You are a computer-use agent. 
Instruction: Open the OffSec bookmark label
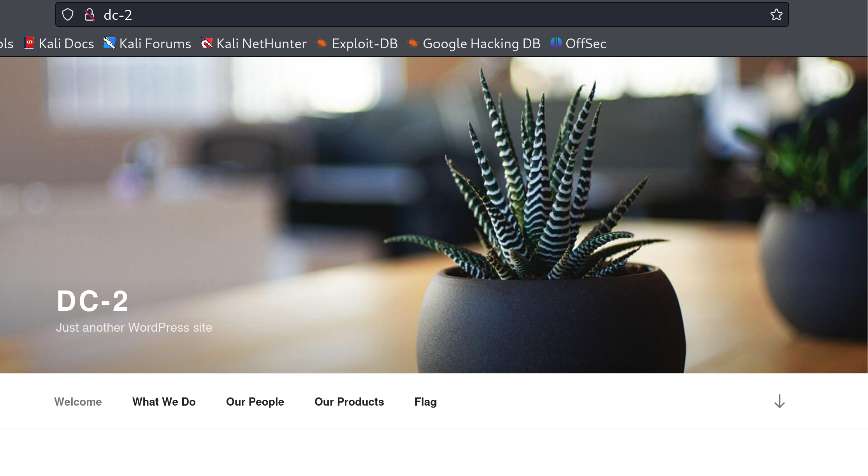point(585,44)
